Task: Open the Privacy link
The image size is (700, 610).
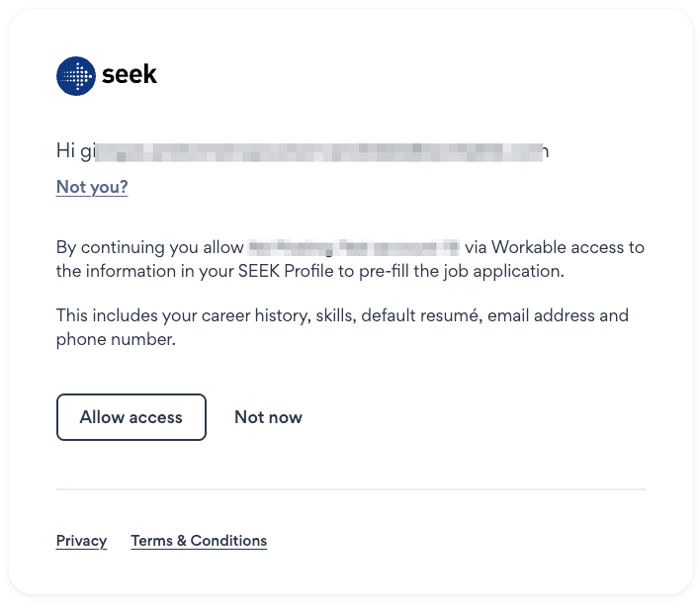Action: 81,541
